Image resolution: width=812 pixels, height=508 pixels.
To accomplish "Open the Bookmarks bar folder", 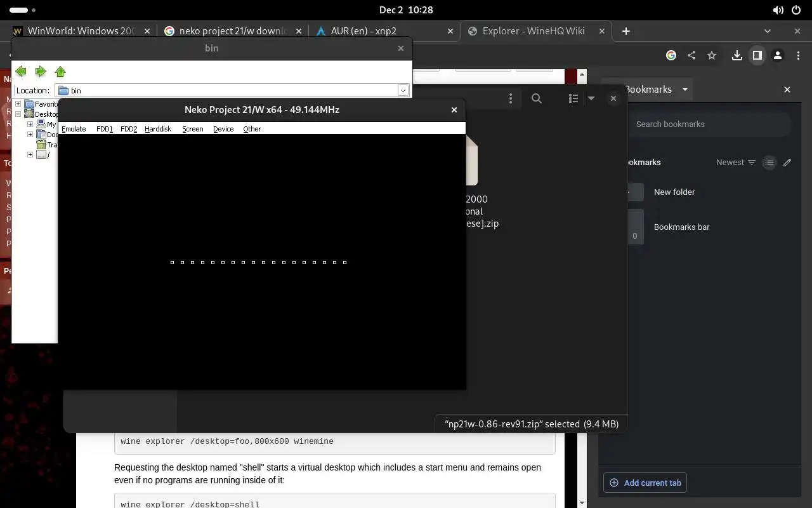I will [x=709, y=227].
